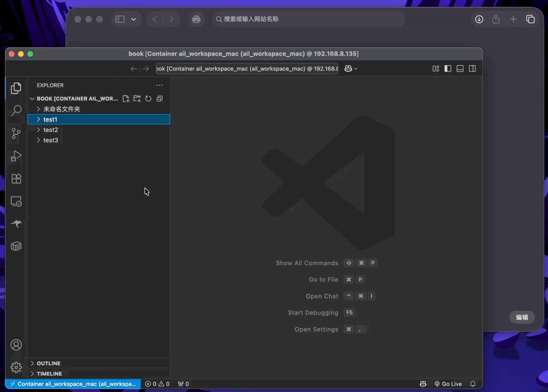This screenshot has height=392, width=548.
Task: Open the Source Control view
Action: point(16,133)
